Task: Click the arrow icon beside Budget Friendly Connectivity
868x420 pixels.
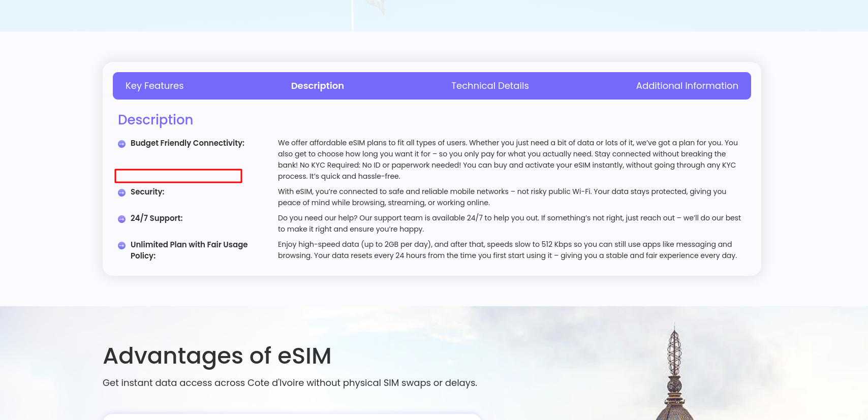Action: tap(121, 144)
